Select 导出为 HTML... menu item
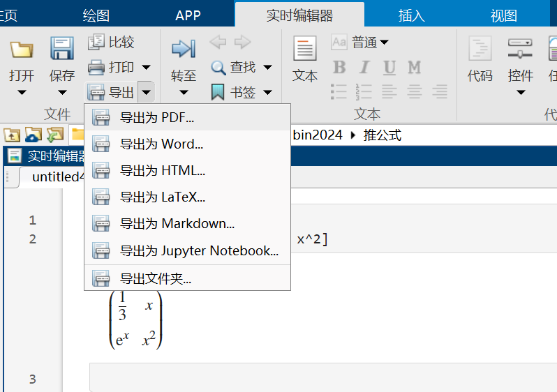 (187, 171)
